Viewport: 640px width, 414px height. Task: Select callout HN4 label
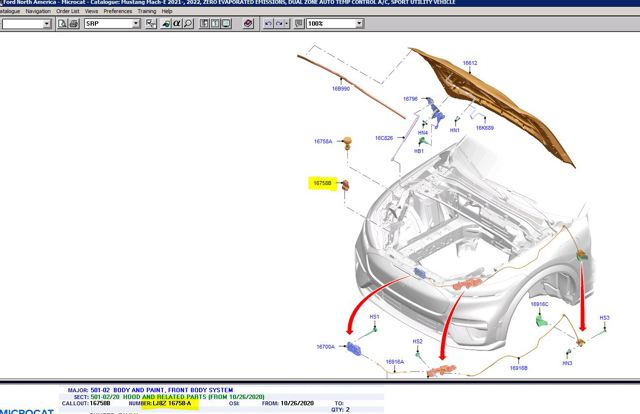click(423, 133)
